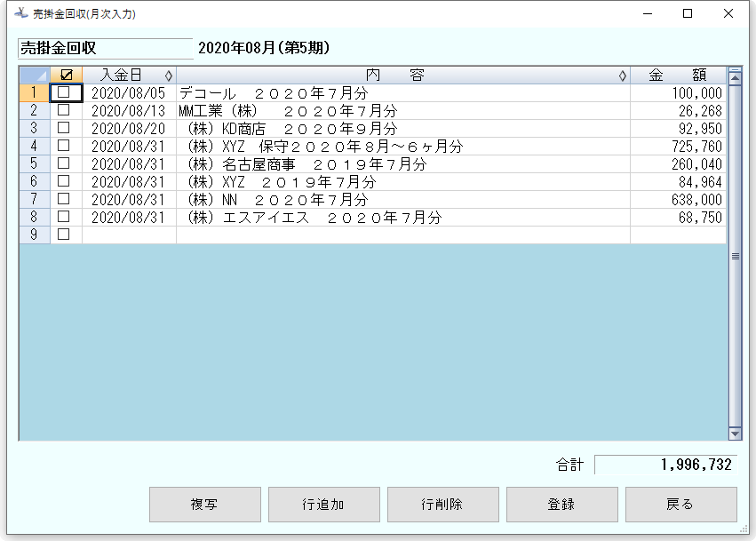This screenshot has height=541, width=756.
Task: Check the box for row 3 KD商店
Action: (x=64, y=128)
